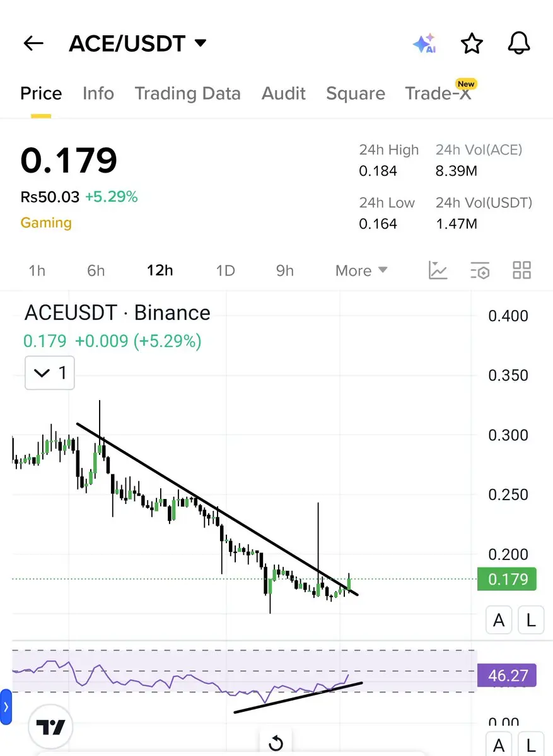The image size is (553, 756).
Task: Open the Gaming category tag
Action: [x=46, y=222]
